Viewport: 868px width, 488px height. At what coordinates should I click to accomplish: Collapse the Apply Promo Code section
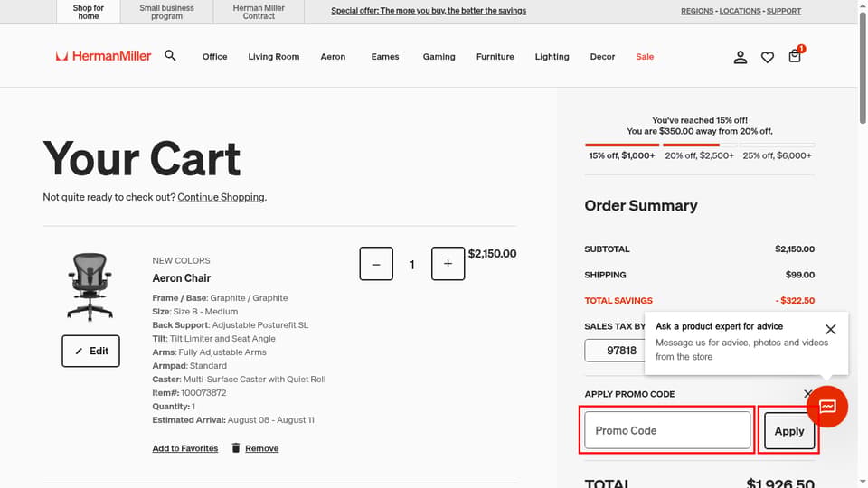coord(807,394)
